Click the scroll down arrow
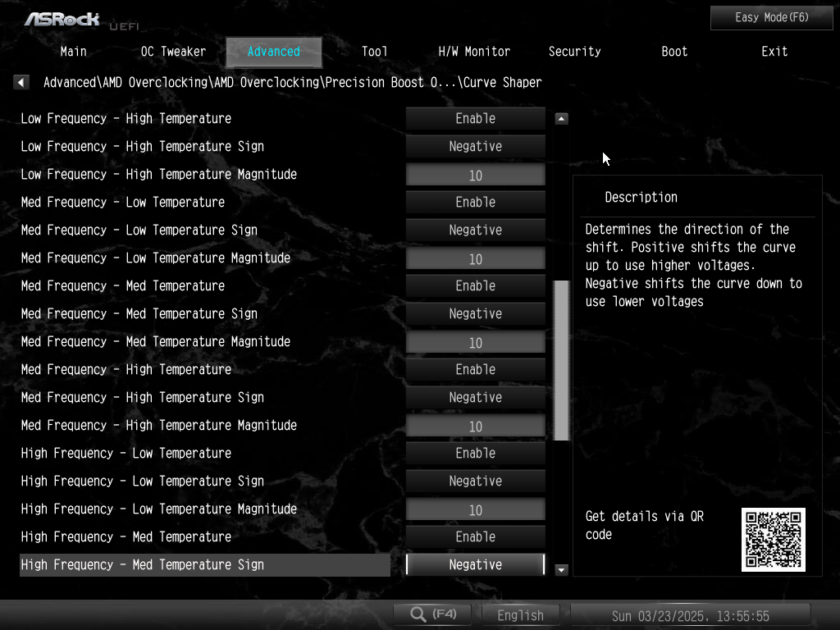Image resolution: width=840 pixels, height=630 pixels. (561, 570)
